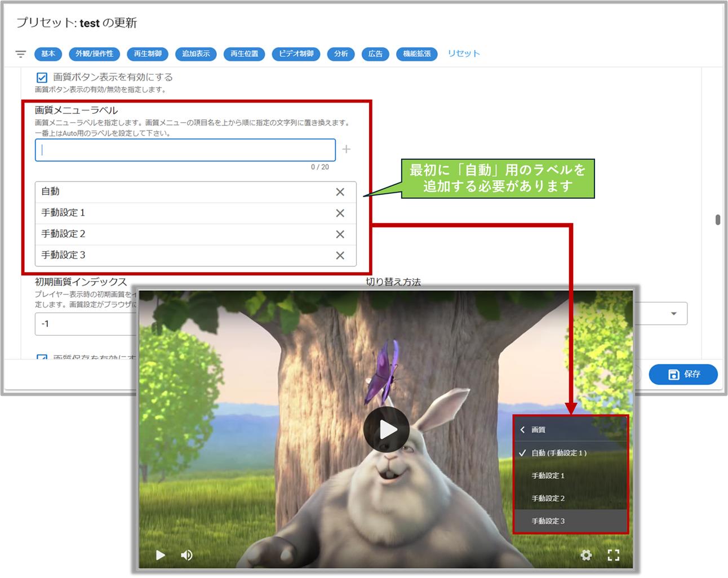Select the 機能拡張 category chip
728x578 pixels.
(x=416, y=54)
